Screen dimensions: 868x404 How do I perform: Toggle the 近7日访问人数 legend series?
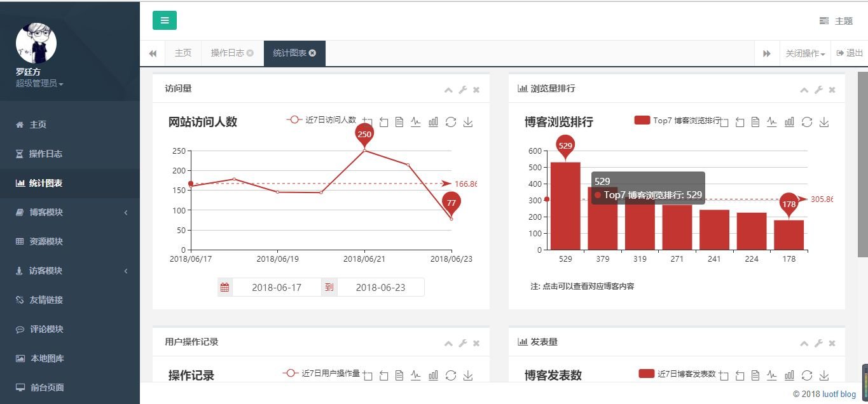321,119
